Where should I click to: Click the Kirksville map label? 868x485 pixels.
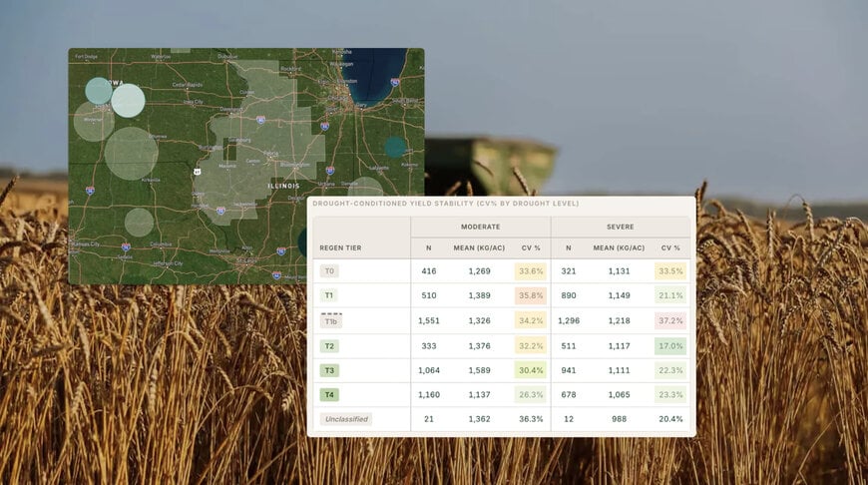coord(151,180)
